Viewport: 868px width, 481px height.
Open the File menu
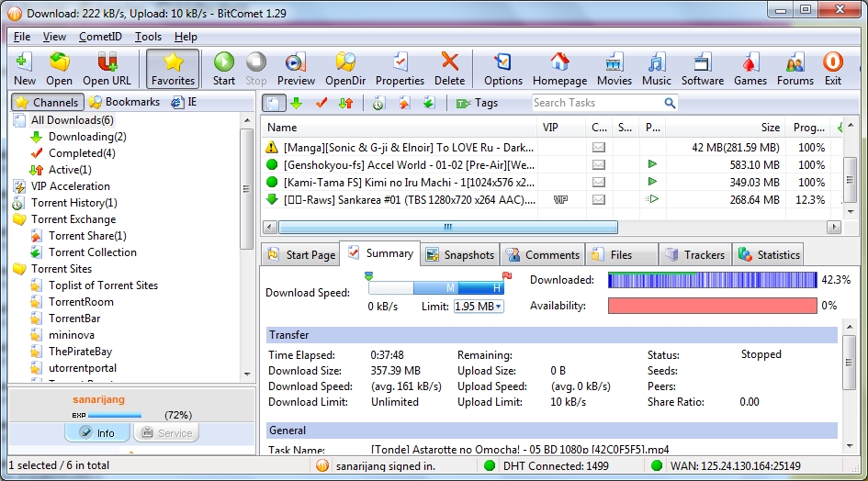pyautogui.click(x=22, y=37)
